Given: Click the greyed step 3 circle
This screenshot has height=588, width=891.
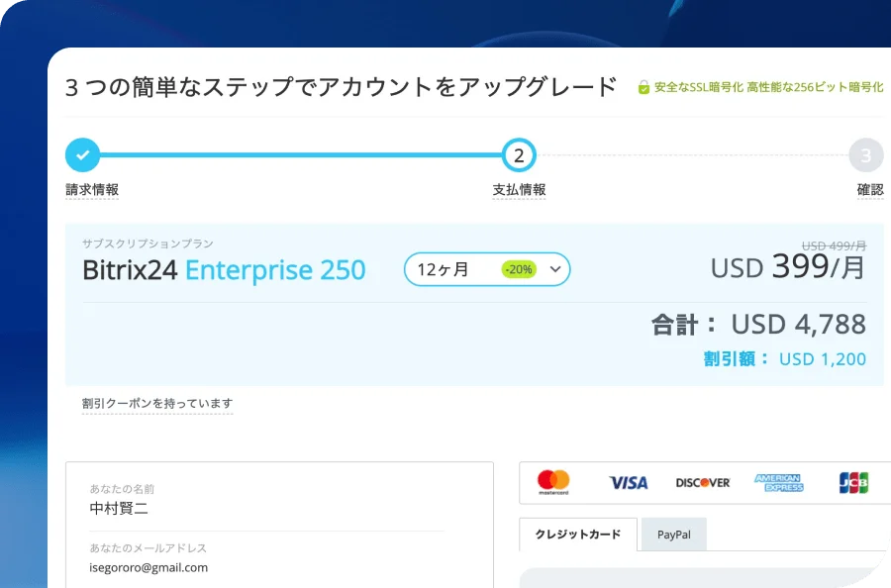Looking at the screenshot, I should 866,155.
